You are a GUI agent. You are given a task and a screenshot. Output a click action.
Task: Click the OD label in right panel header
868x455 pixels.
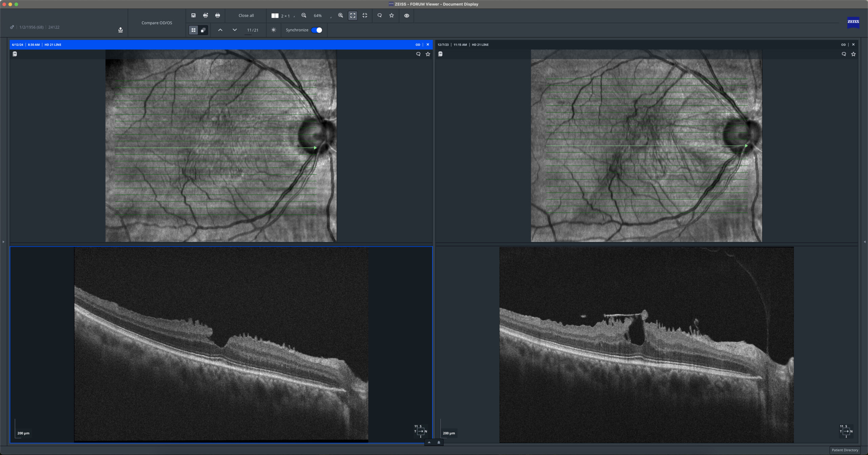click(x=843, y=45)
